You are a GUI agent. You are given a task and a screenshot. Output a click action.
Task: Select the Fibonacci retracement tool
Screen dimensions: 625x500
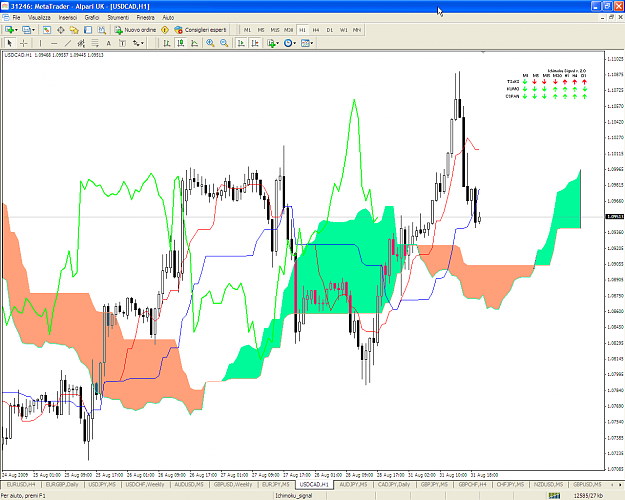(x=95, y=43)
